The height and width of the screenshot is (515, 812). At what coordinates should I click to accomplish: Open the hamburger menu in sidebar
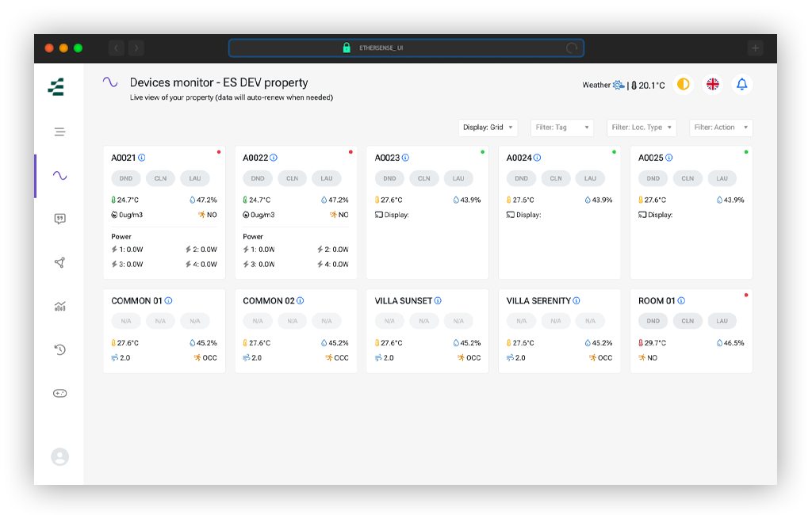(x=59, y=132)
